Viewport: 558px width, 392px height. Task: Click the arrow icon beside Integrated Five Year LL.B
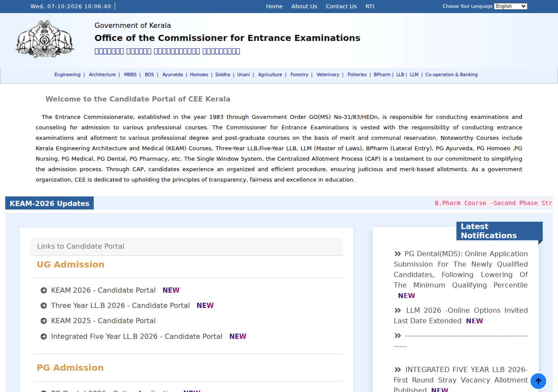[44, 337]
